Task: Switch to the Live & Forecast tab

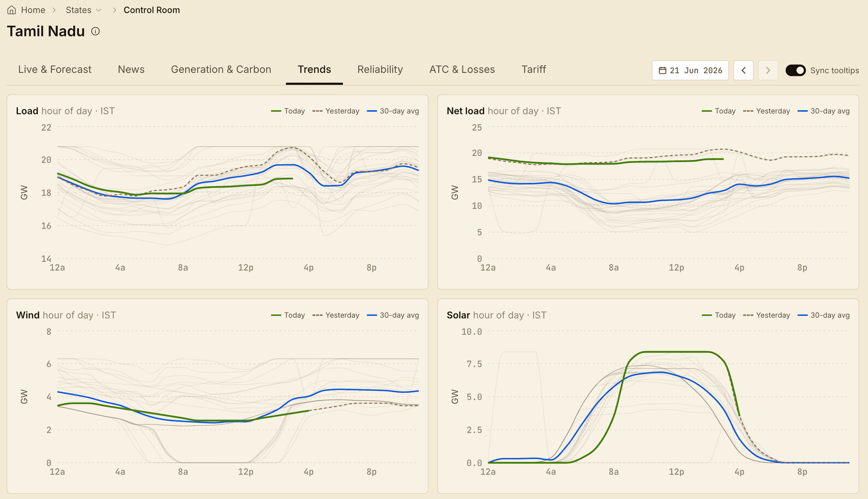Action: pos(55,69)
